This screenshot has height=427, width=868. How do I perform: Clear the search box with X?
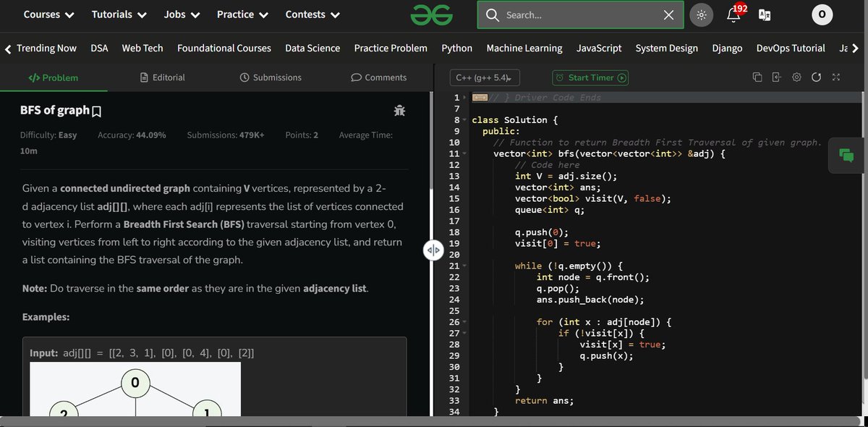669,15
